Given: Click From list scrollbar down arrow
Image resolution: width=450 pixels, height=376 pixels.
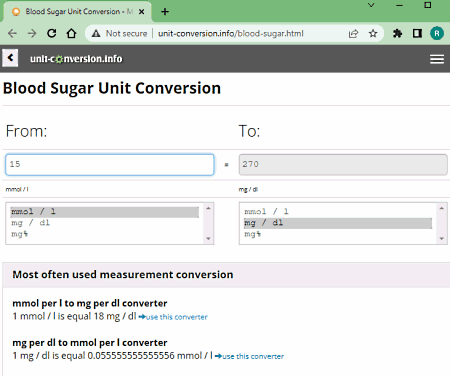Looking at the screenshot, I should [208, 238].
